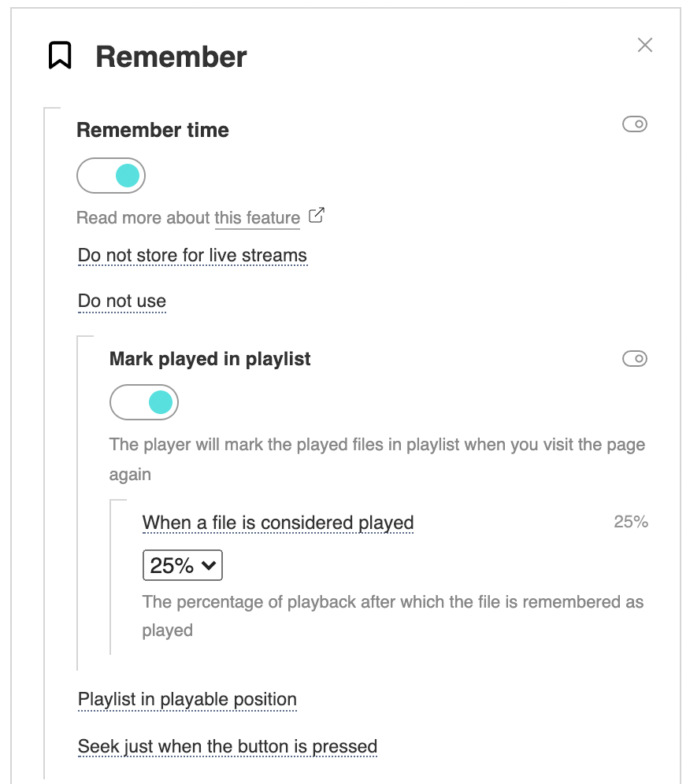Click the external link arrow icon

pyautogui.click(x=316, y=216)
